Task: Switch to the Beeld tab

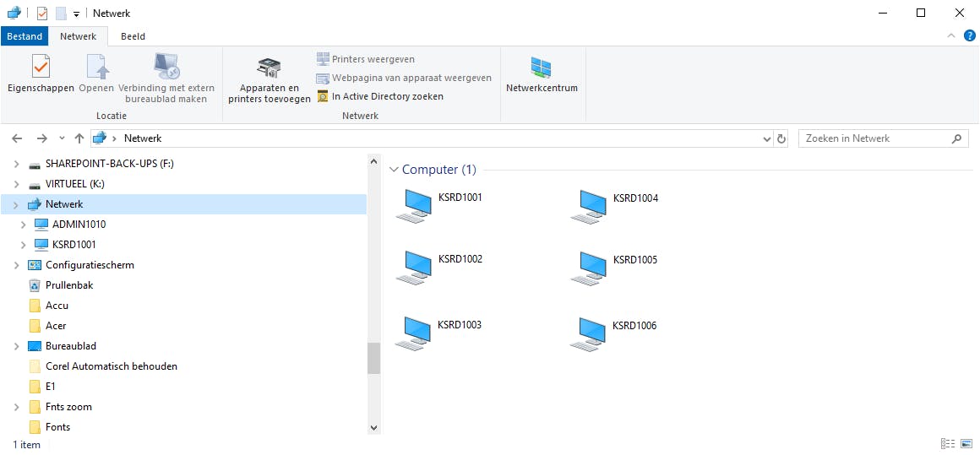Action: 133,36
